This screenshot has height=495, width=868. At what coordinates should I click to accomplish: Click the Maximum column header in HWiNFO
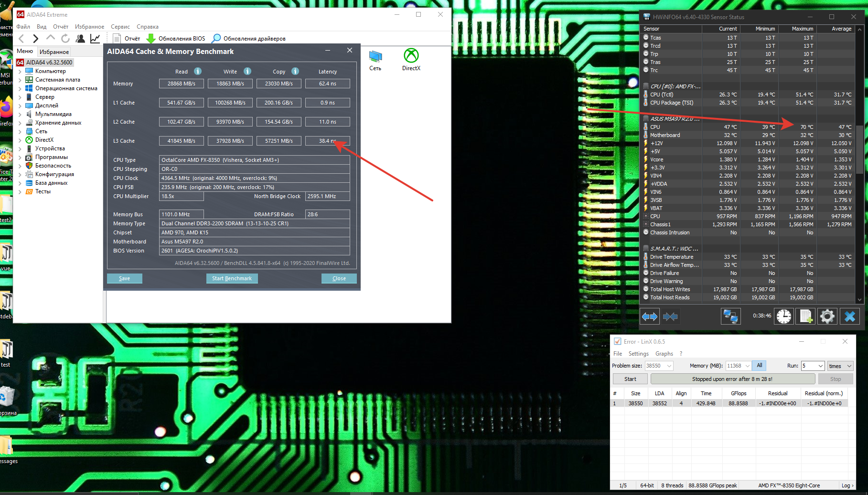797,29
